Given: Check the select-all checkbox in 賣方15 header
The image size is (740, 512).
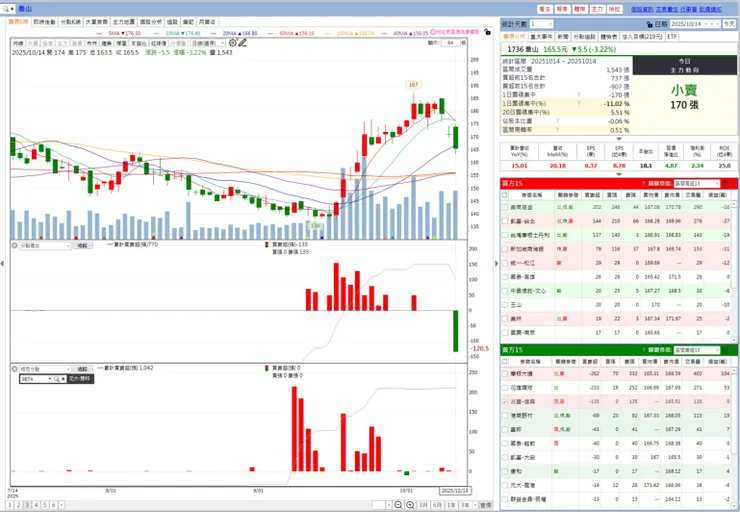Looking at the screenshot, I should click(x=505, y=361).
